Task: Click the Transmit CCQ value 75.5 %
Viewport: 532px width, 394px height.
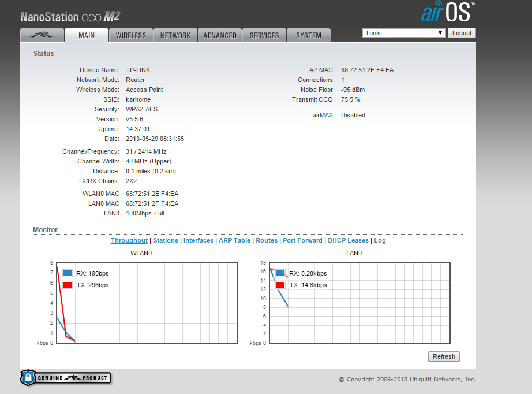Action: pyautogui.click(x=350, y=99)
